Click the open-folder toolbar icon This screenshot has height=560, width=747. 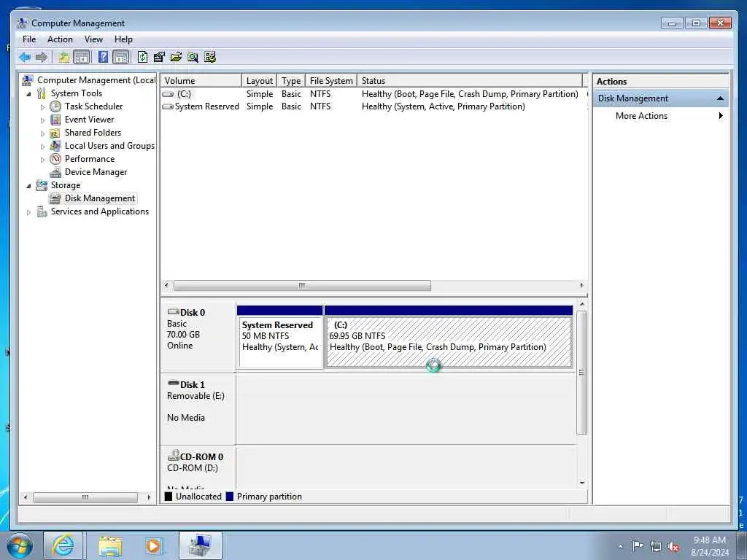pos(176,57)
